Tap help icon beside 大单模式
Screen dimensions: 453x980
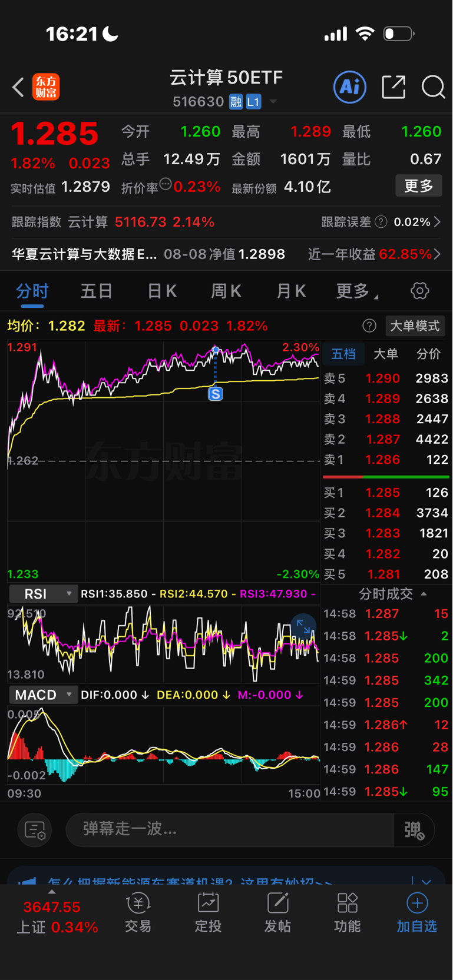(369, 325)
